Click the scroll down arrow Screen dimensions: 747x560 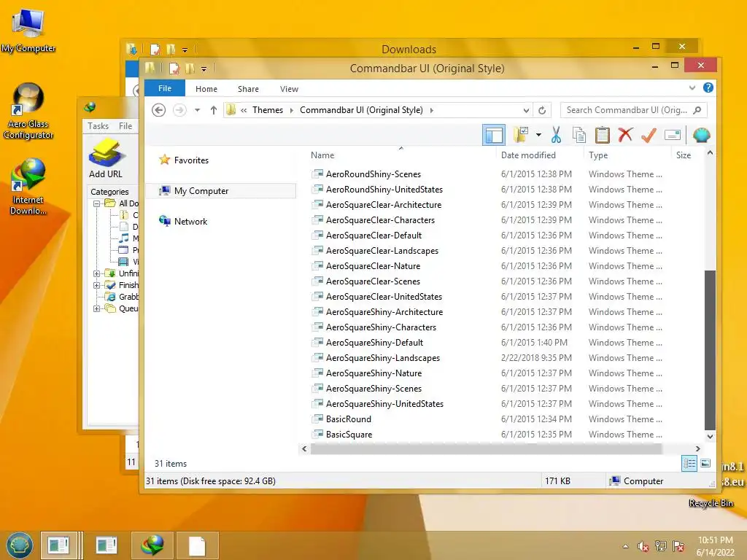(710, 436)
